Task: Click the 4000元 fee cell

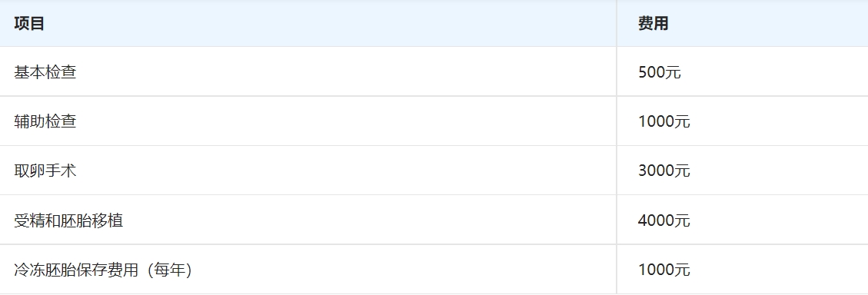Action: [663, 220]
